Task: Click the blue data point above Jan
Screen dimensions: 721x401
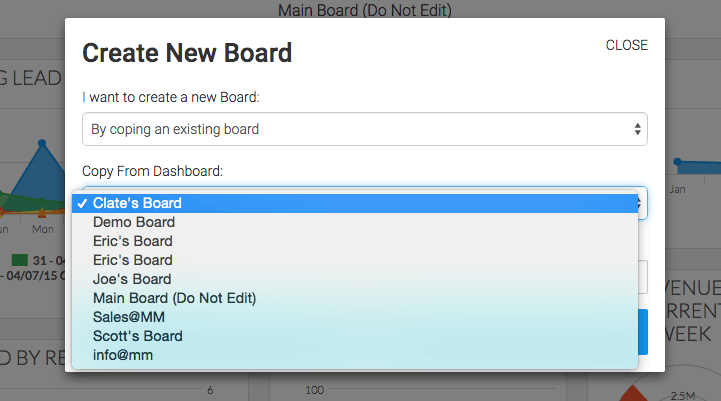Action: point(677,161)
